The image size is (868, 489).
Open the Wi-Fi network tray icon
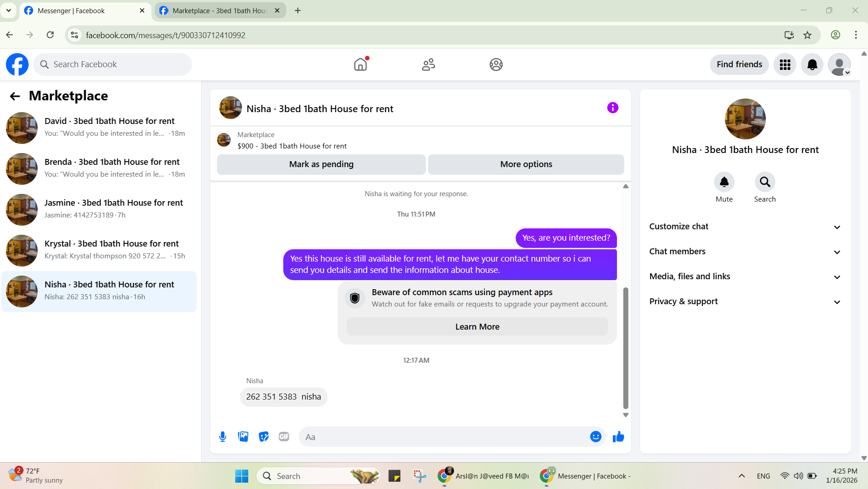[x=784, y=476]
